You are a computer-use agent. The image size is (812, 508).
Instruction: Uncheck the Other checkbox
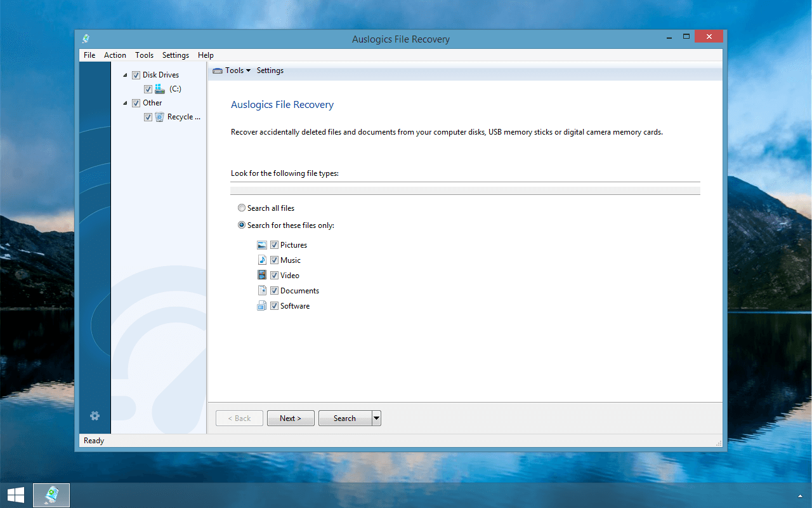[x=136, y=103]
